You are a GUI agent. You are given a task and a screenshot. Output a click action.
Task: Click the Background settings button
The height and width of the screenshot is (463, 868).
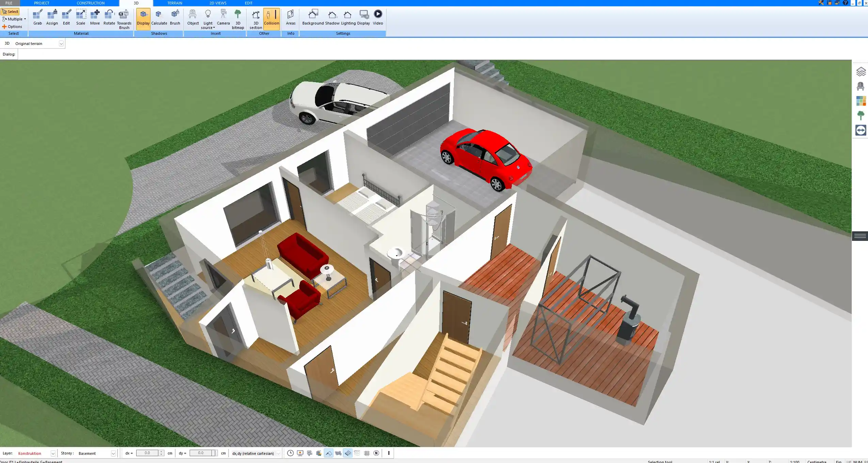(313, 17)
